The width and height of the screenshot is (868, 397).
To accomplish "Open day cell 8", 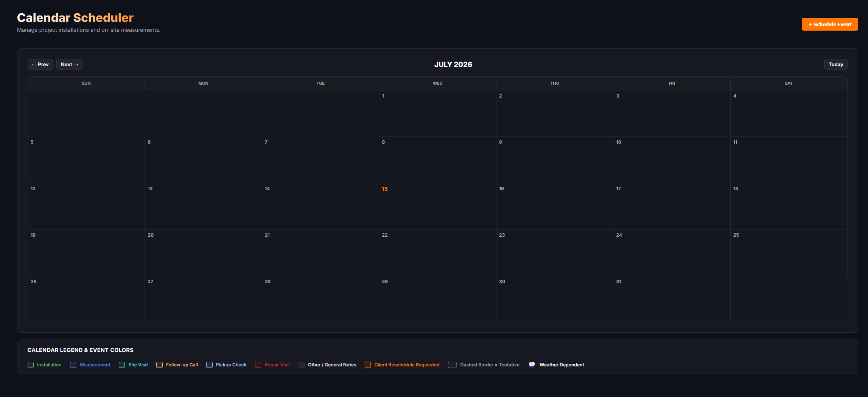I will pos(437,160).
